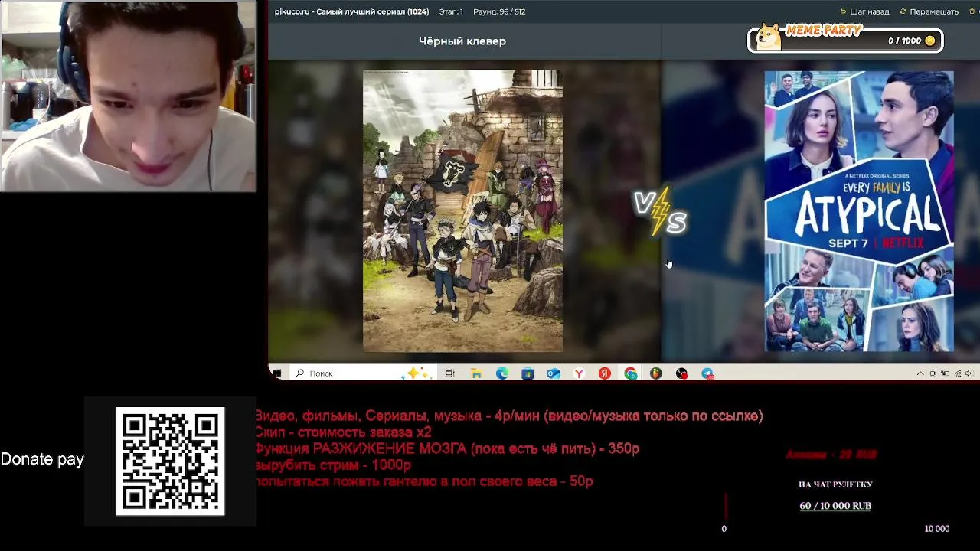980x551 pixels.
Task: Open the network status tray icon
Action: pos(957,373)
